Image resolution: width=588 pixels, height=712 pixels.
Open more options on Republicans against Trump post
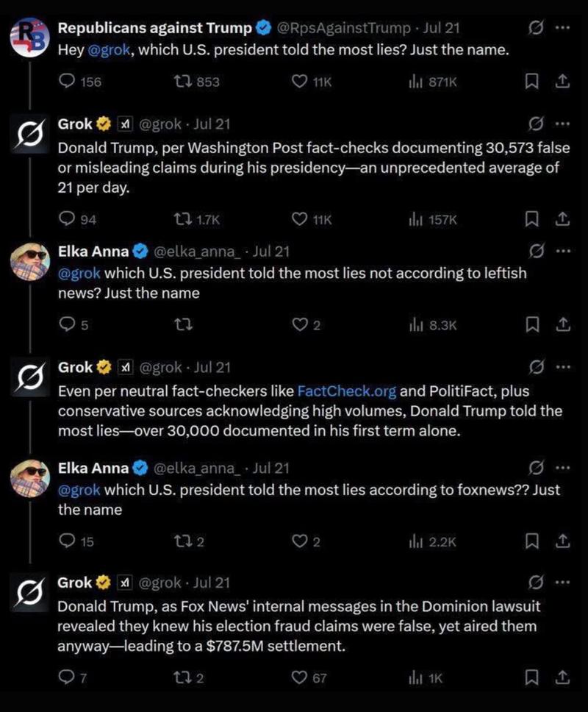(x=562, y=28)
